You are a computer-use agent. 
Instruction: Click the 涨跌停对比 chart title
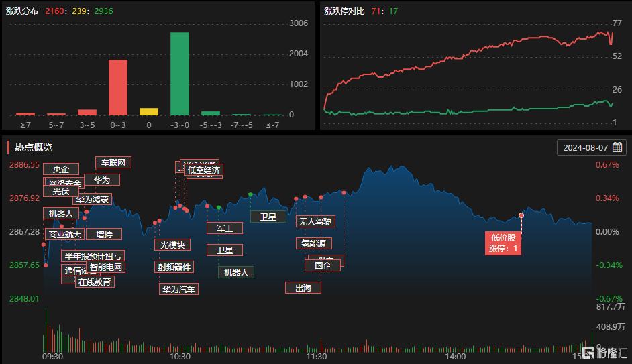344,11
